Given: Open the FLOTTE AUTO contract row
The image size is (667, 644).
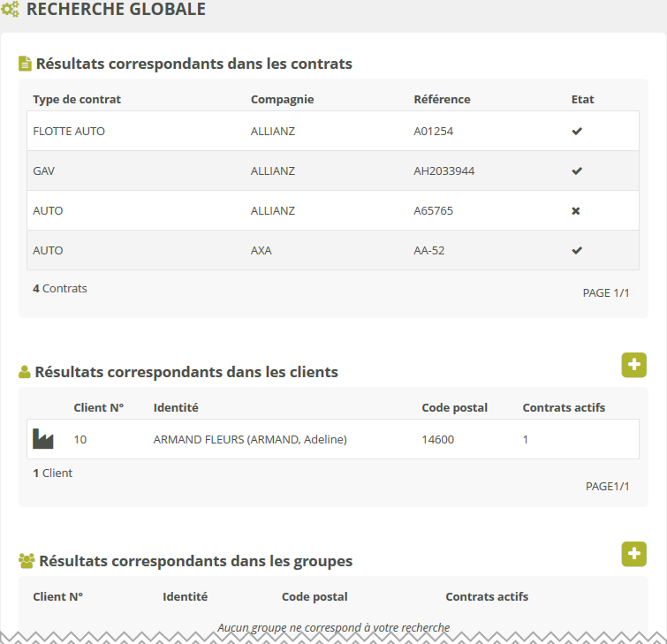Looking at the screenshot, I should [69, 131].
